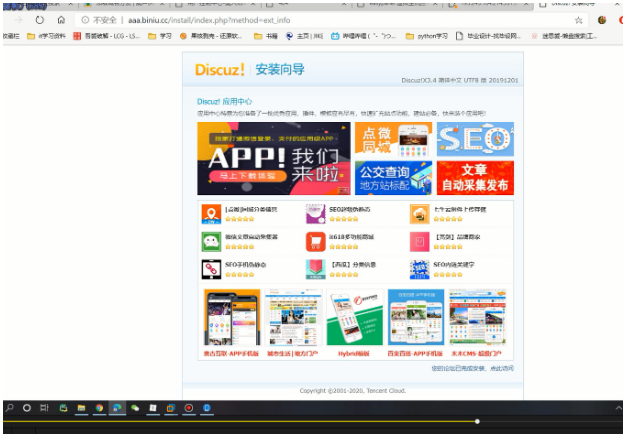626x437 pixels.
Task: Open the green Hybrid template thumbnail
Action: [x=355, y=317]
